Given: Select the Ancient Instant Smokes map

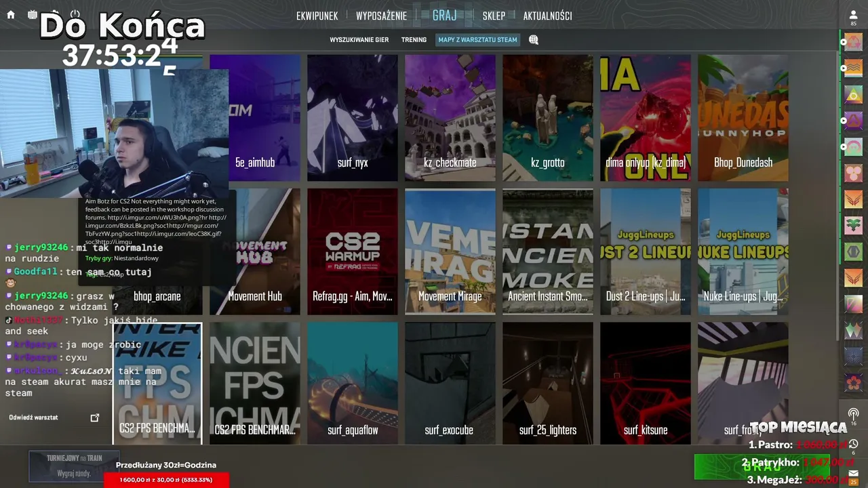Looking at the screenshot, I should click(x=548, y=251).
